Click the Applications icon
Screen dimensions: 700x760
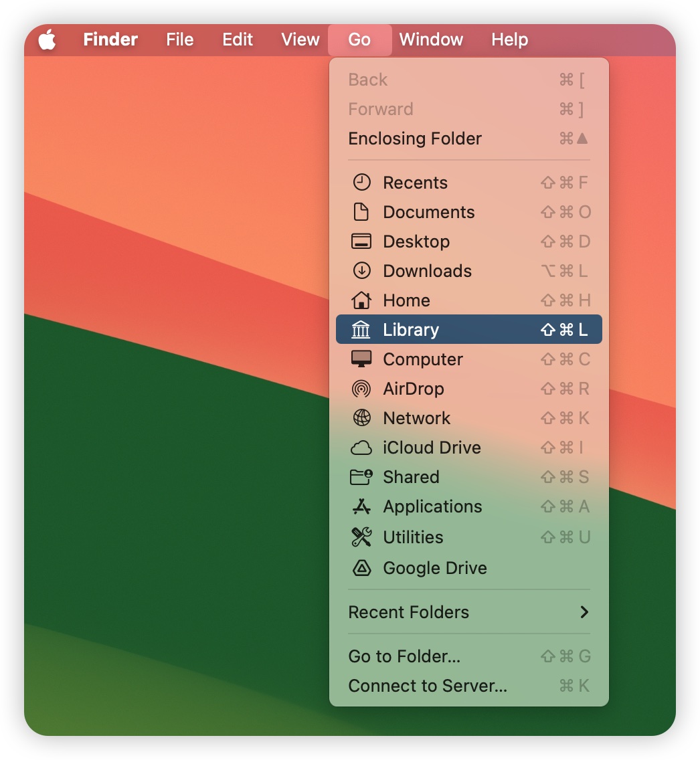click(x=361, y=506)
